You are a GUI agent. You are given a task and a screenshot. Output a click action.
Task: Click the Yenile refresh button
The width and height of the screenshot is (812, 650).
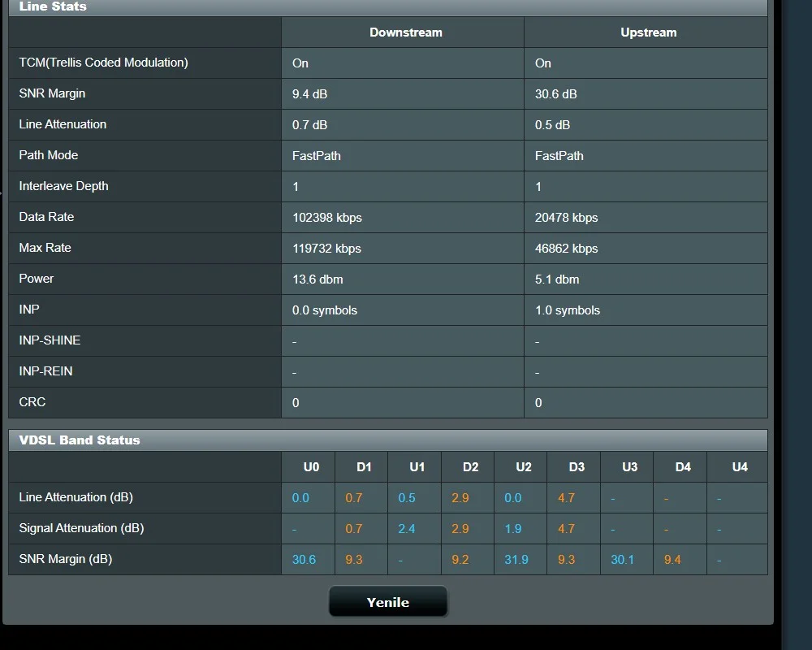(x=387, y=602)
